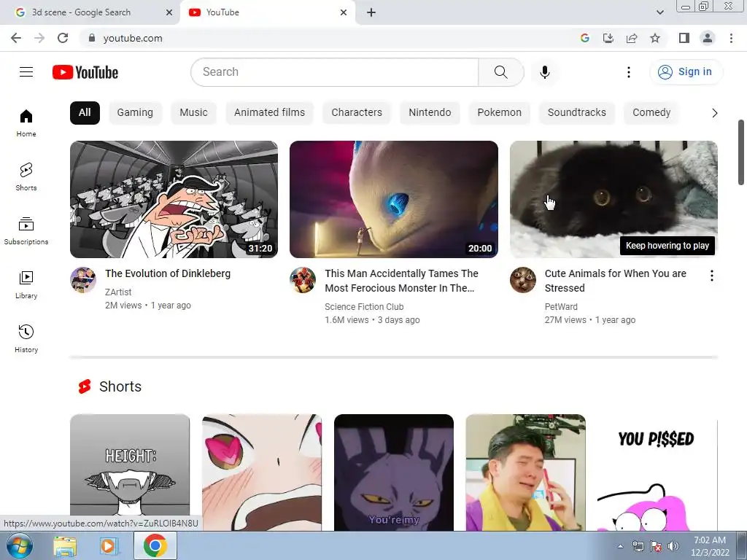Screen dimensions: 747x560
Task: Click the browser forward arrow
Action: click(x=39, y=38)
